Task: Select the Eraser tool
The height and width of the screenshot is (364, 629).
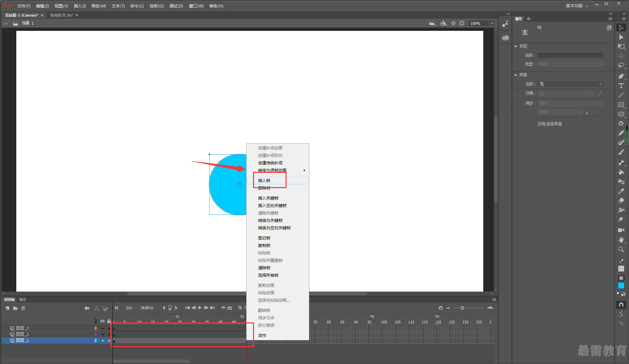Action: (621, 201)
